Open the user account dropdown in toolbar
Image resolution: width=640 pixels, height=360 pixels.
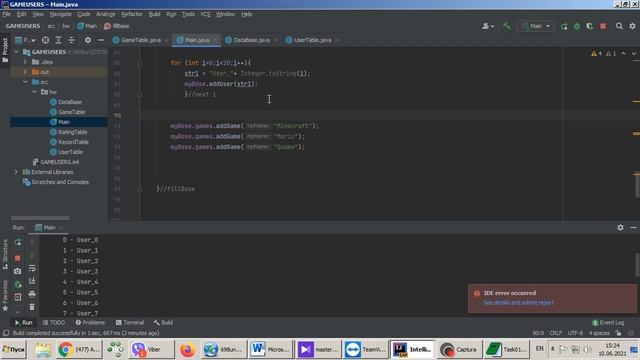pyautogui.click(x=488, y=26)
